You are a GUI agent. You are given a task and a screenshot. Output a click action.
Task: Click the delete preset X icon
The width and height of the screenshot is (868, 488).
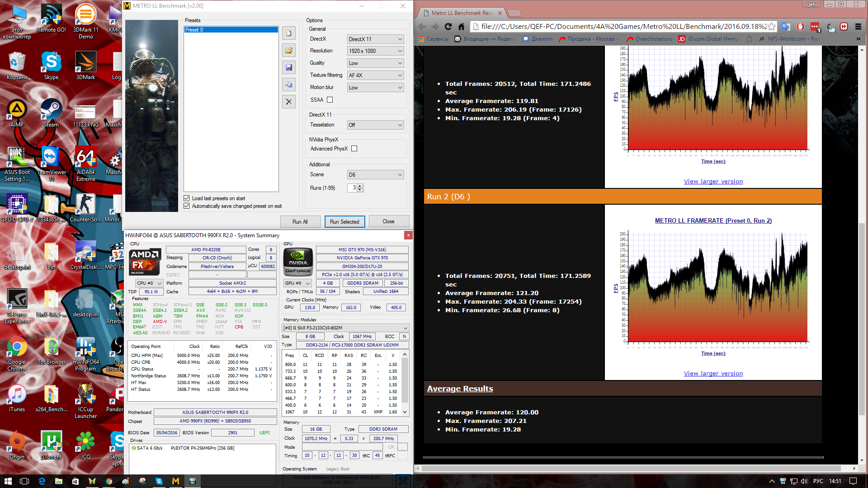pos(289,102)
